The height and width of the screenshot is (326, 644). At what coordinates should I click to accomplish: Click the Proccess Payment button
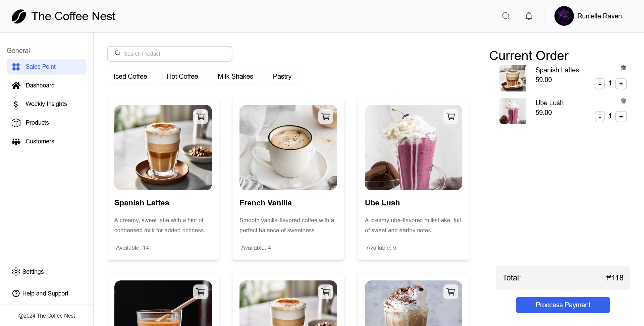click(563, 305)
